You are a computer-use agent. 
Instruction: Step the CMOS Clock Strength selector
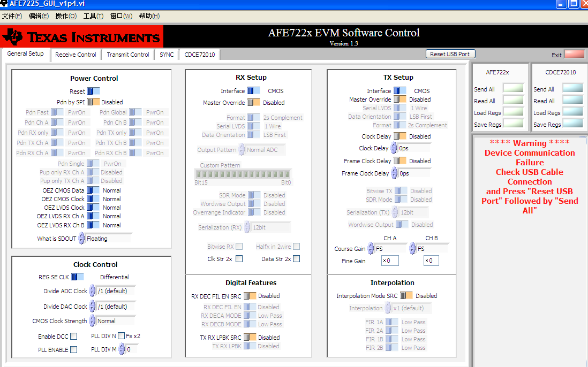[92, 321]
